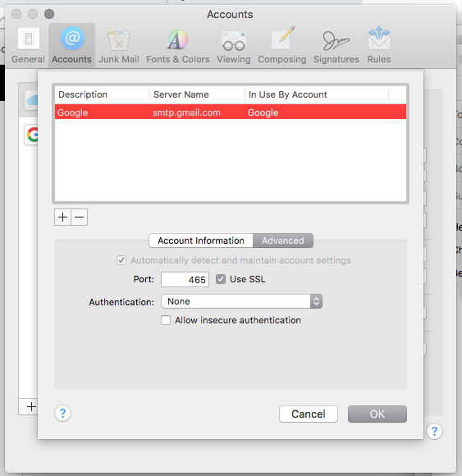Click the Cancel button

click(x=309, y=414)
